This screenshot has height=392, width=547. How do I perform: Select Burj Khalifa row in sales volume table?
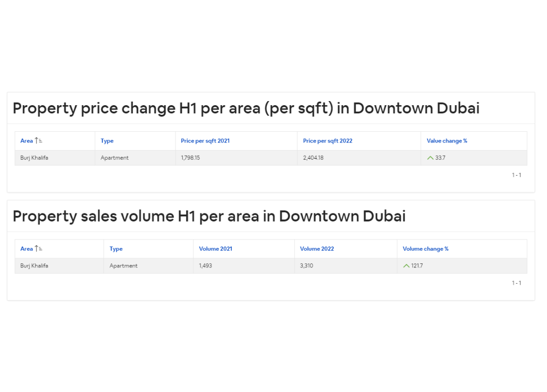(34, 266)
